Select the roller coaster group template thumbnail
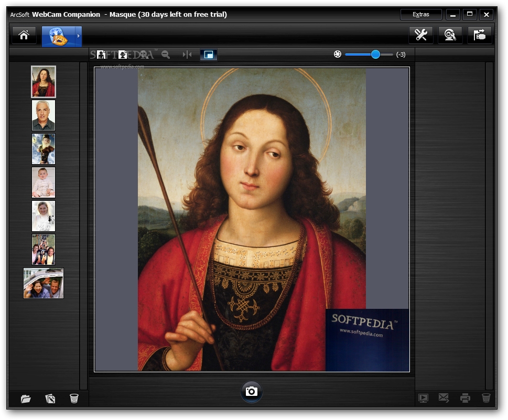 (44, 250)
